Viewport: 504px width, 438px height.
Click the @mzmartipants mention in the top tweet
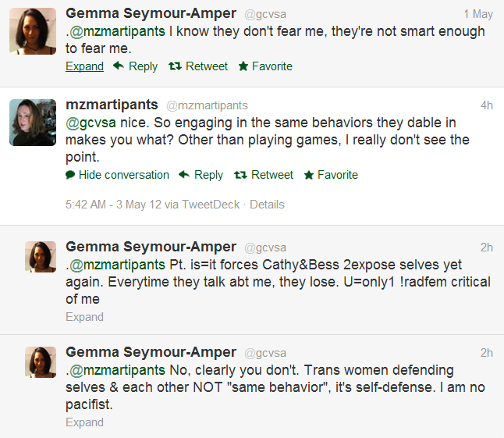(x=117, y=31)
